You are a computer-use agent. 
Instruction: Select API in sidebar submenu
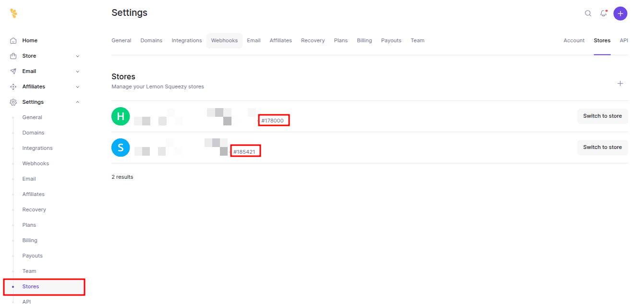click(x=26, y=302)
